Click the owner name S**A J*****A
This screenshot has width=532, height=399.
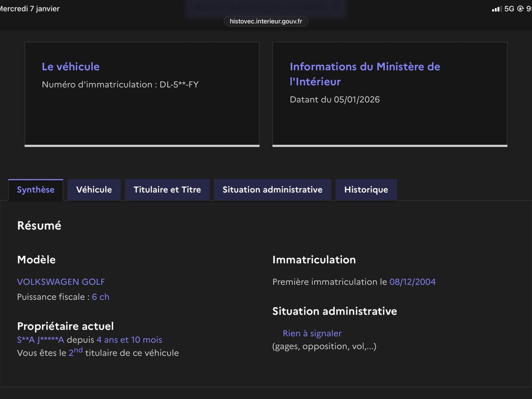(x=41, y=340)
